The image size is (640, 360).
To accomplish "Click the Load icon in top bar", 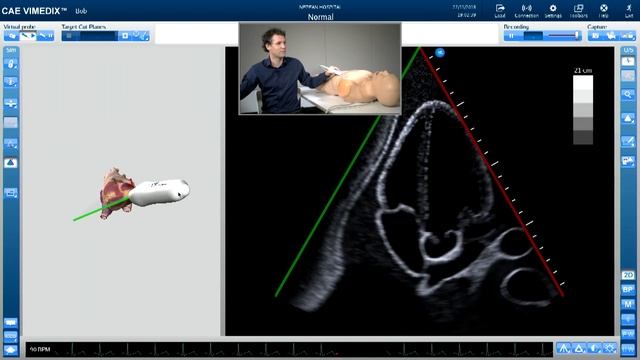I will [x=500, y=11].
